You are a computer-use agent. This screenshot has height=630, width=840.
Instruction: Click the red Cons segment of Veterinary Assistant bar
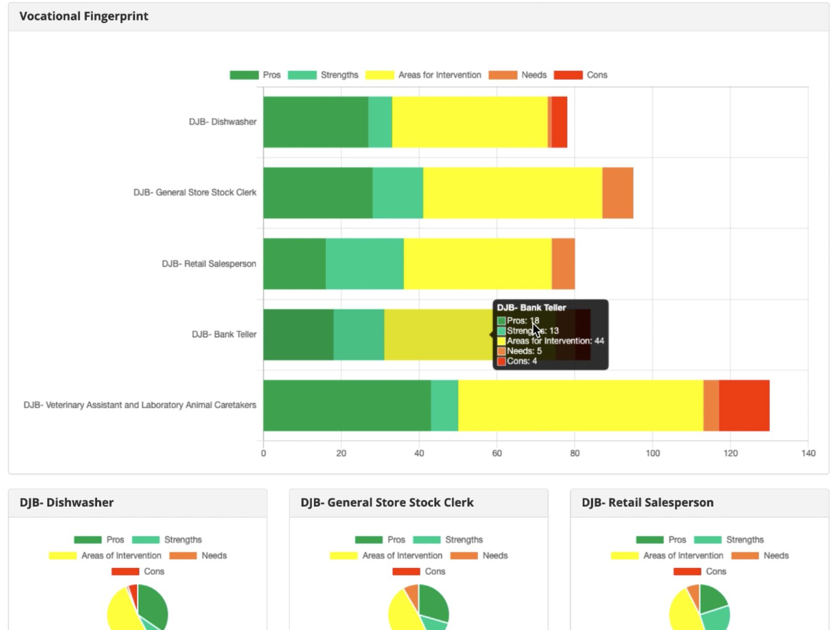pos(743,405)
